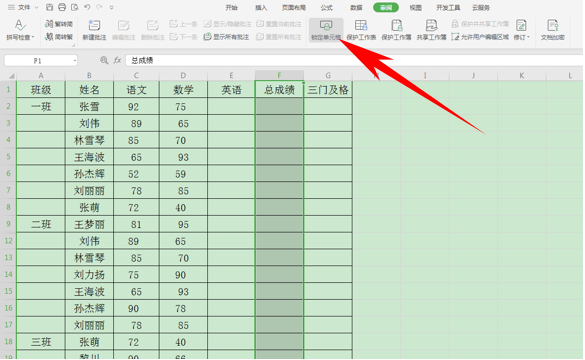Open the name box dropdown arrow
The height and width of the screenshot is (360, 585).
coord(75,61)
